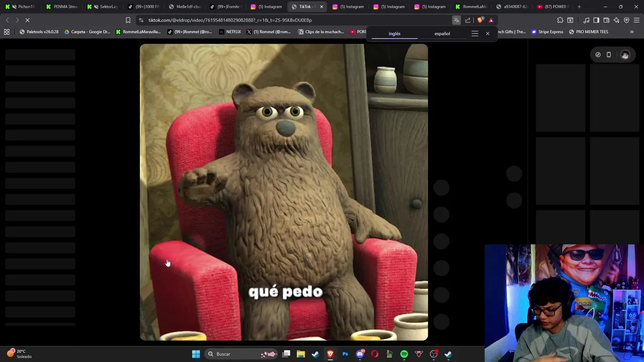Open a new browser tab

click(x=579, y=7)
